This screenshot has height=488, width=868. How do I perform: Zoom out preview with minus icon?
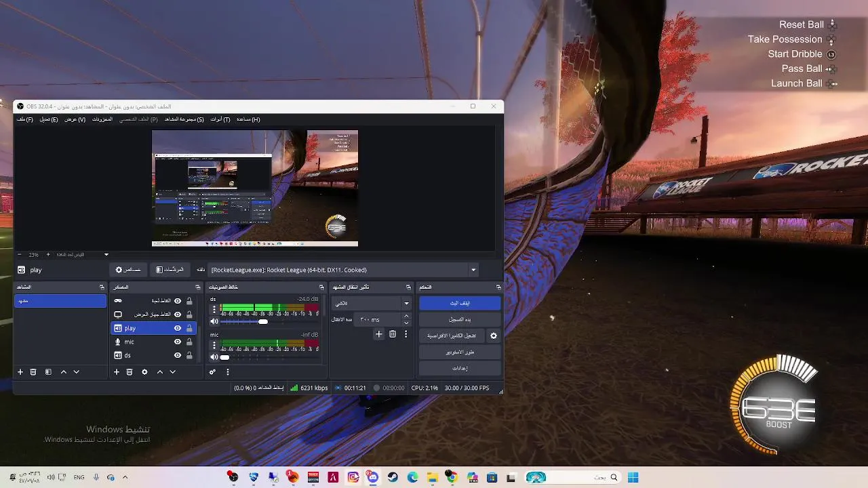coord(20,255)
